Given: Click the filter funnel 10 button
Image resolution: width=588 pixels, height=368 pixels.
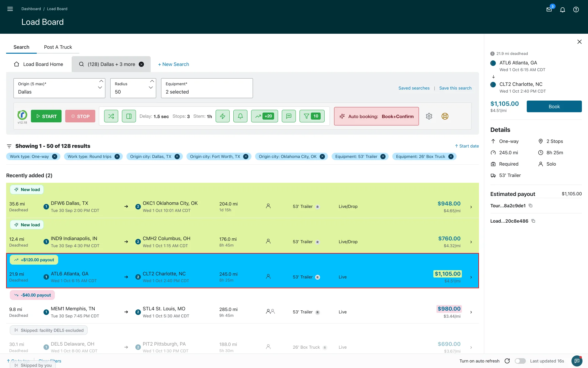Looking at the screenshot, I should (x=312, y=116).
